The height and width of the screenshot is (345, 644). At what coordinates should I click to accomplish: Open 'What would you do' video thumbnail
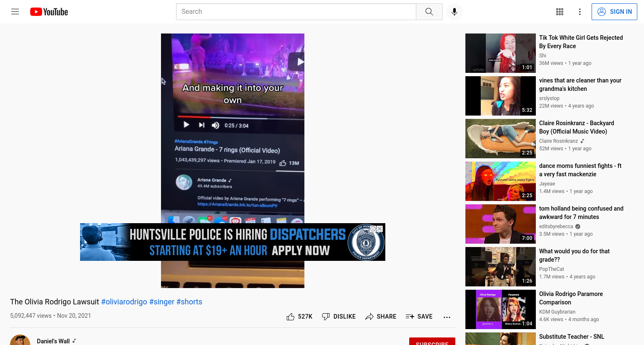[501, 267]
